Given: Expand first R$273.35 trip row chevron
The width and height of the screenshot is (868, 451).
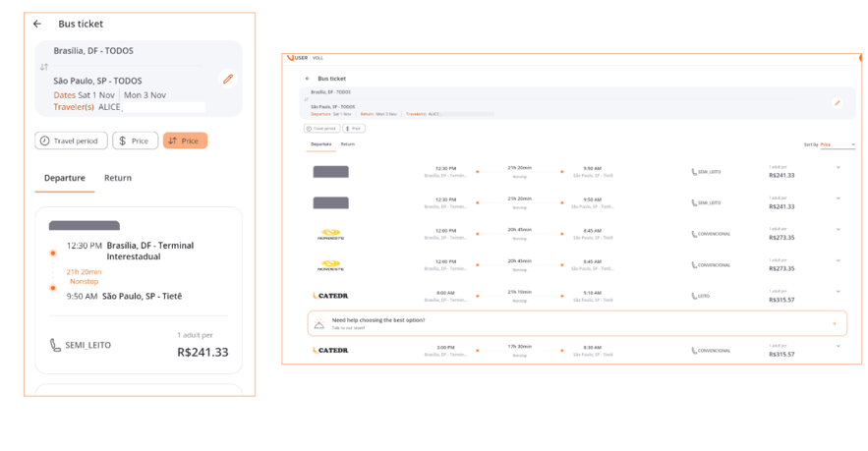Looking at the screenshot, I should point(839,230).
